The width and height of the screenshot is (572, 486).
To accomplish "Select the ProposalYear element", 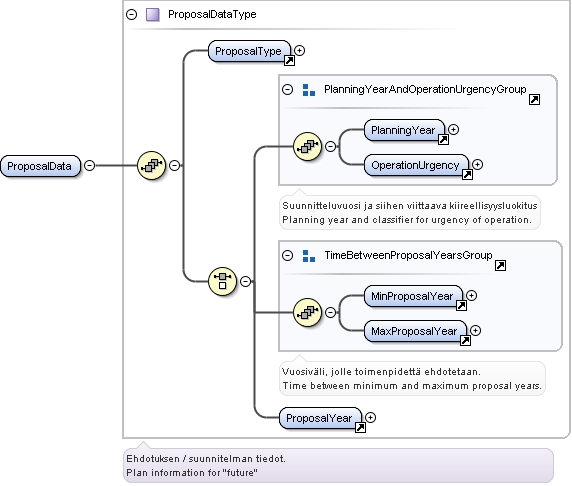I will click(x=320, y=418).
